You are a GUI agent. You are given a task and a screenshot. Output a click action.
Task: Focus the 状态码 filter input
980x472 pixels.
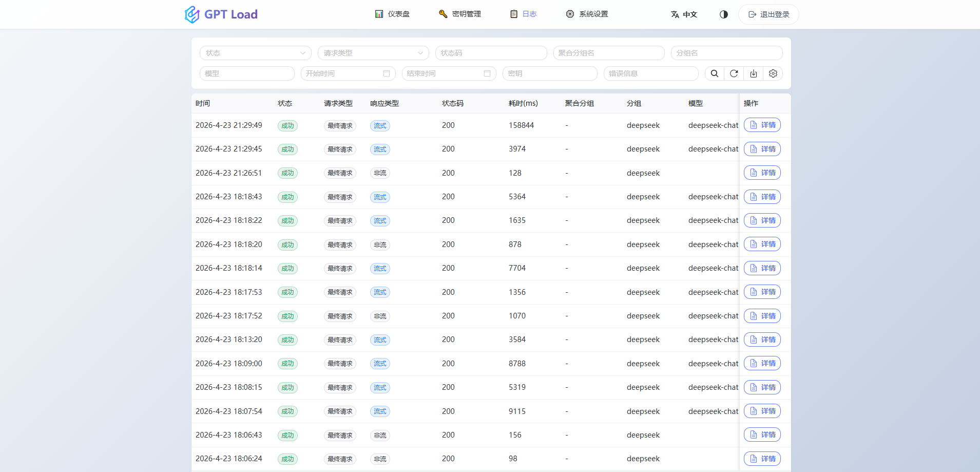click(x=491, y=53)
